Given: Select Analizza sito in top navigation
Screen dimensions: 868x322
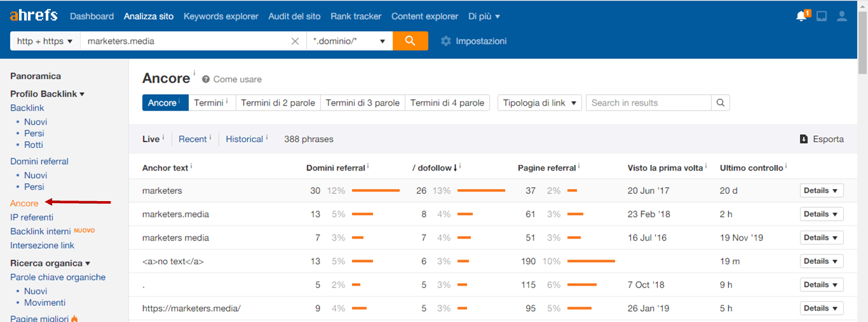Looking at the screenshot, I should pyautogui.click(x=149, y=17).
